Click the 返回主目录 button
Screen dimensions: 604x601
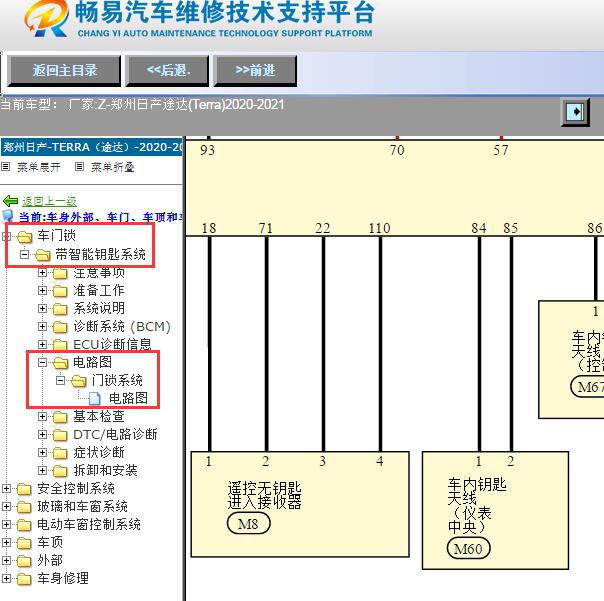click(64, 71)
